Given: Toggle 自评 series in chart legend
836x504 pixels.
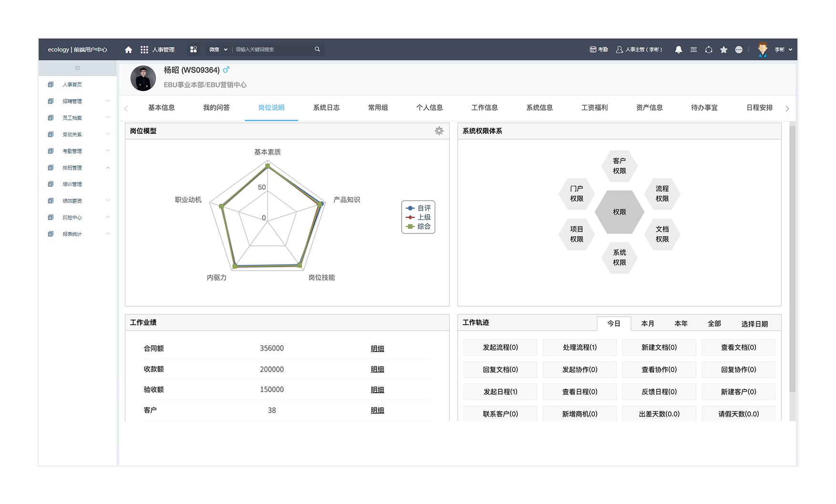Looking at the screenshot, I should tap(418, 208).
